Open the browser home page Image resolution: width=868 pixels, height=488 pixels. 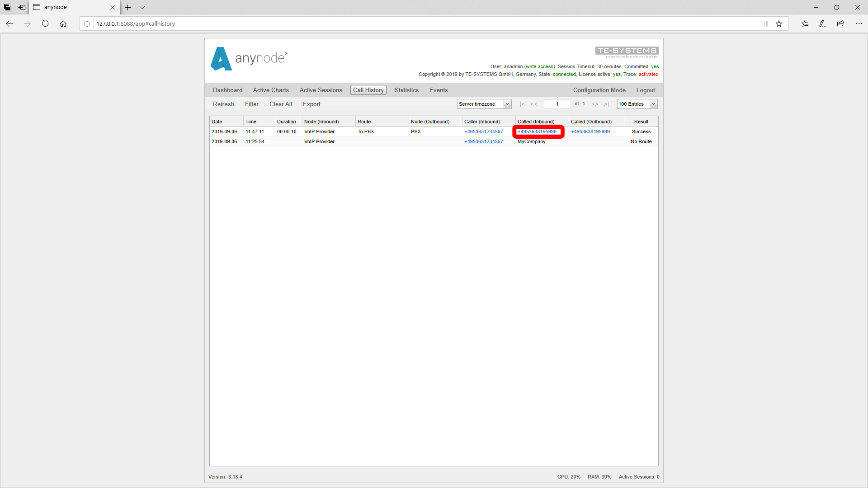click(63, 23)
